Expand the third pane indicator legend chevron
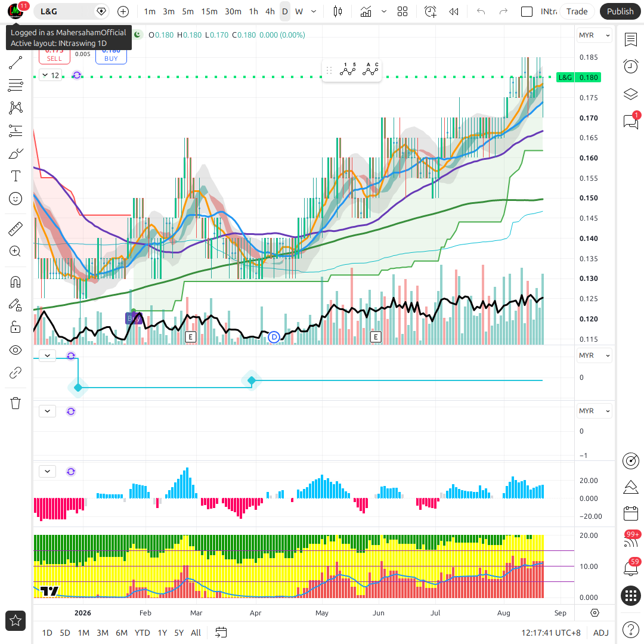Viewport: 644px width, 644px height. point(47,411)
